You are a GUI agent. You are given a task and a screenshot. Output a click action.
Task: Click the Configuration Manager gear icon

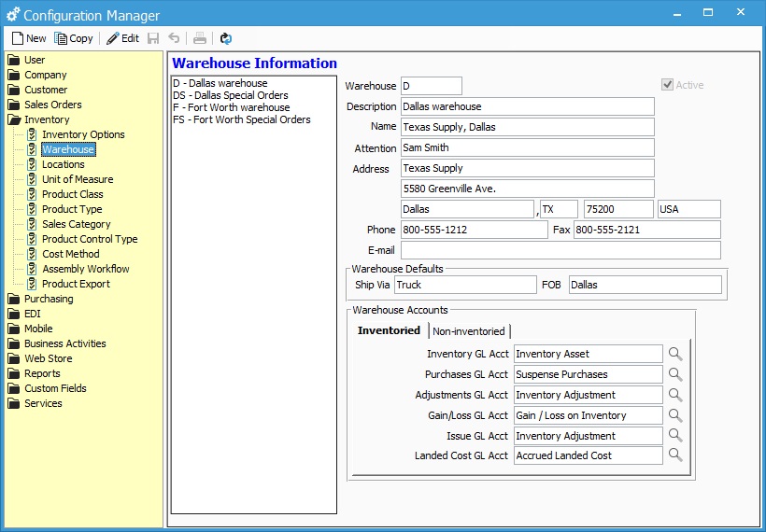tap(13, 15)
